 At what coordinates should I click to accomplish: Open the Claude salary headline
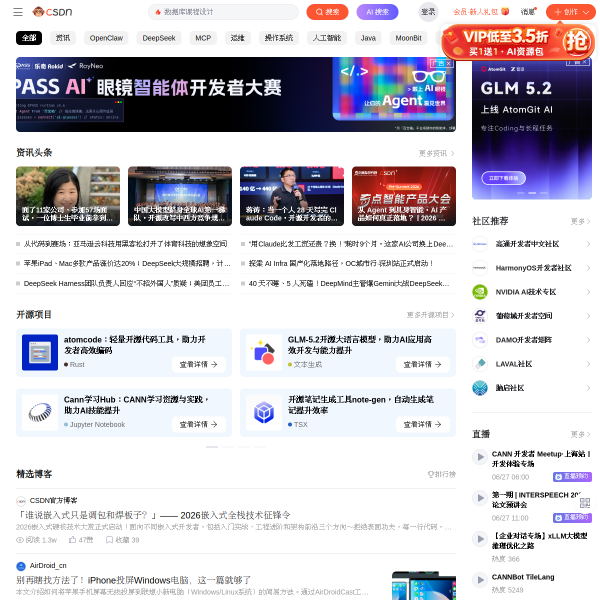click(x=351, y=244)
